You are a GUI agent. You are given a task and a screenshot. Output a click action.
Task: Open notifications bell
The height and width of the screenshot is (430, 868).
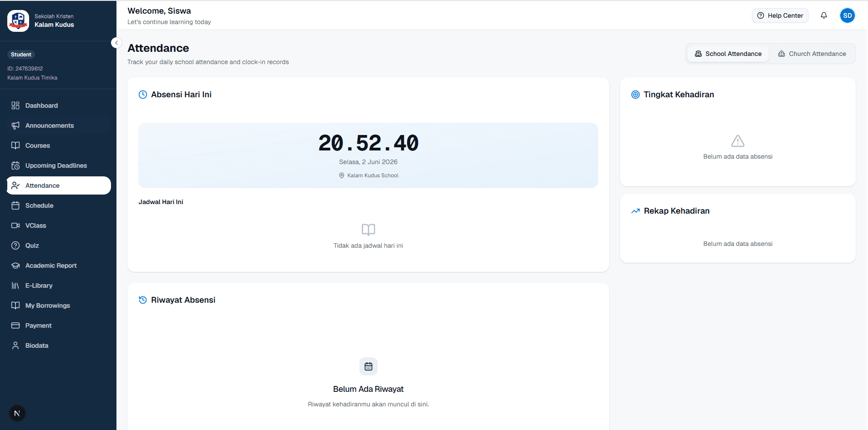823,15
